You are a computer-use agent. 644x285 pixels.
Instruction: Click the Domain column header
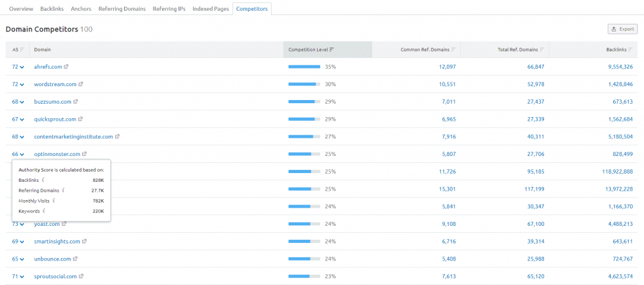pyautogui.click(x=42, y=50)
